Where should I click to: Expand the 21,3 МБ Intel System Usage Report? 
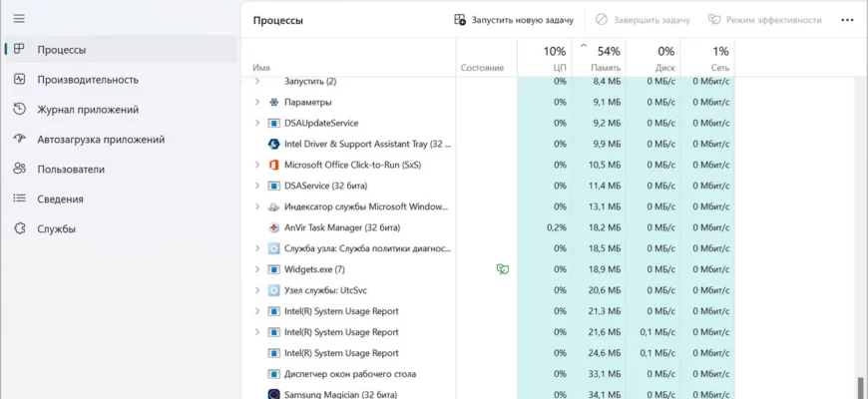pos(256,311)
